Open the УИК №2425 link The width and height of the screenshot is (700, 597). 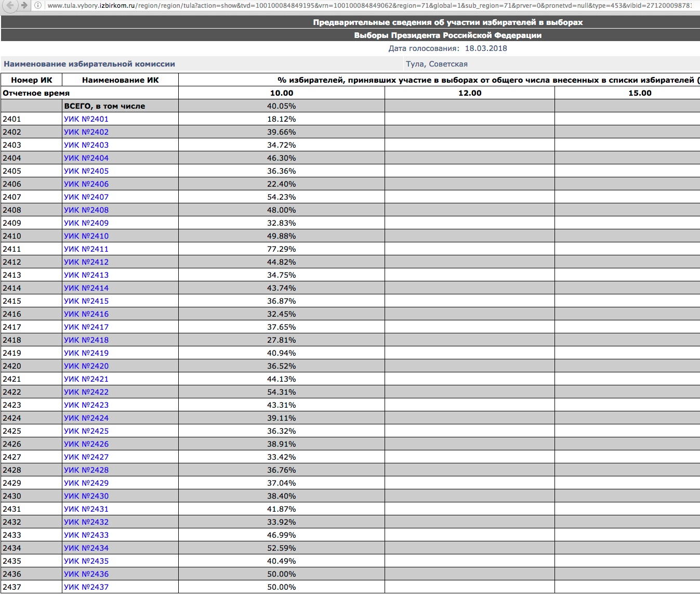[86, 431]
